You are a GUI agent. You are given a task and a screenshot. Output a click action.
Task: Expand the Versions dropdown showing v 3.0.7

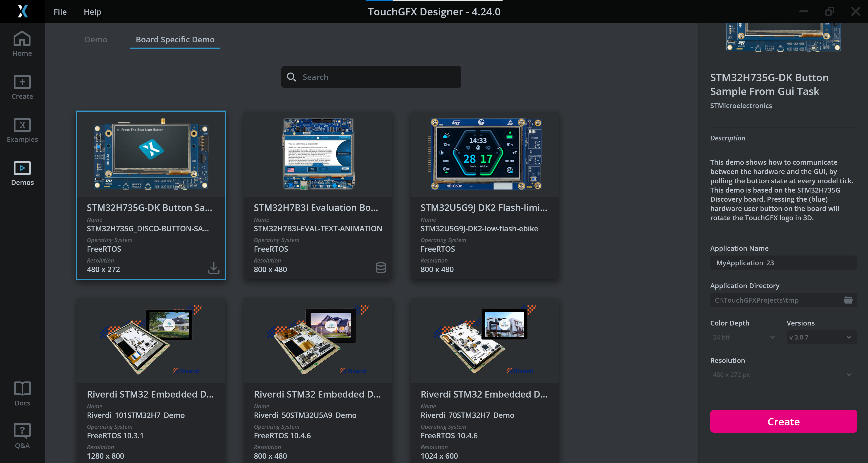(821, 337)
